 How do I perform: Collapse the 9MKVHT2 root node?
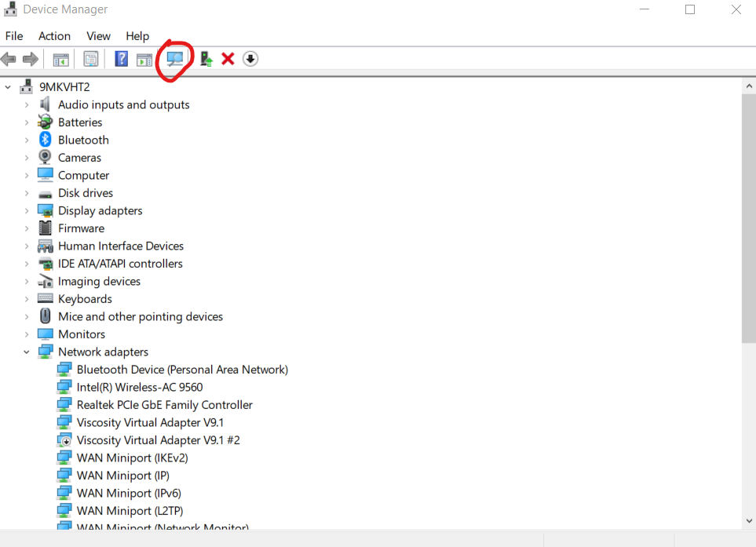point(8,87)
